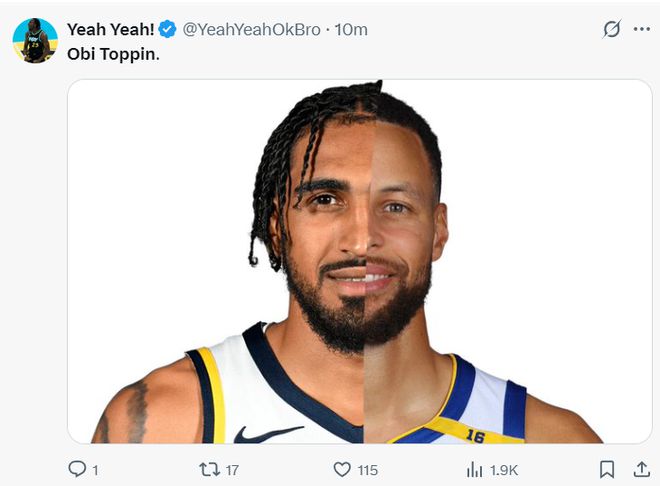Click the like count 115
Screen dimensions: 660x486
point(367,469)
